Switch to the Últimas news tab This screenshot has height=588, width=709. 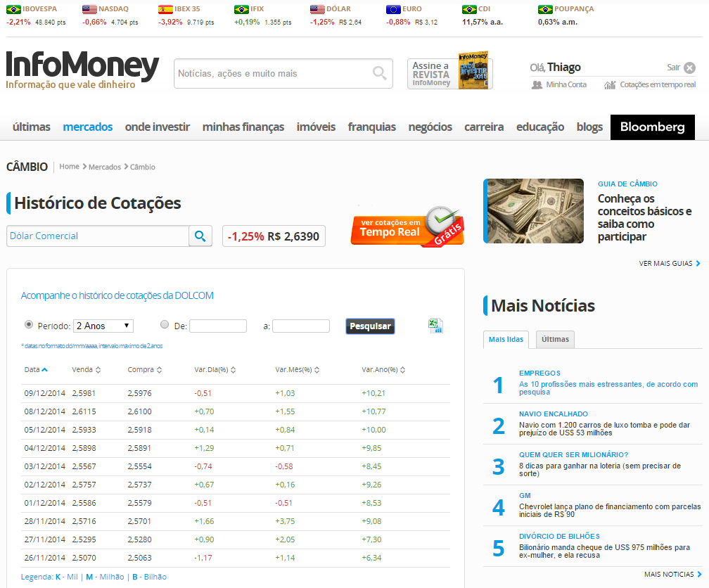pos(555,340)
